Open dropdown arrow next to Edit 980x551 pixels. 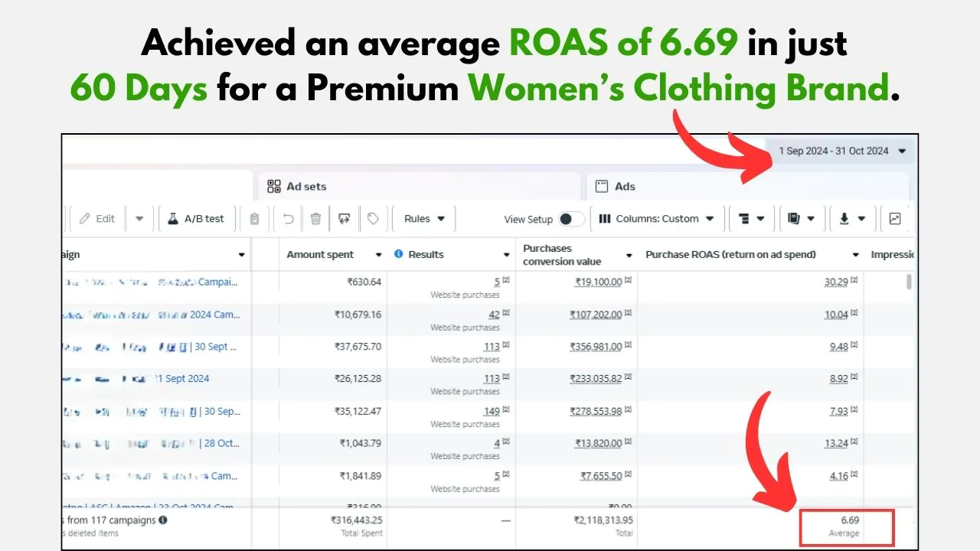[139, 219]
